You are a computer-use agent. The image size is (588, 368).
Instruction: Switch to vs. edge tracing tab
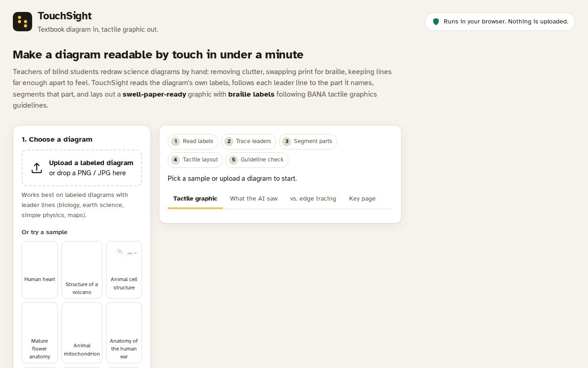(313, 199)
